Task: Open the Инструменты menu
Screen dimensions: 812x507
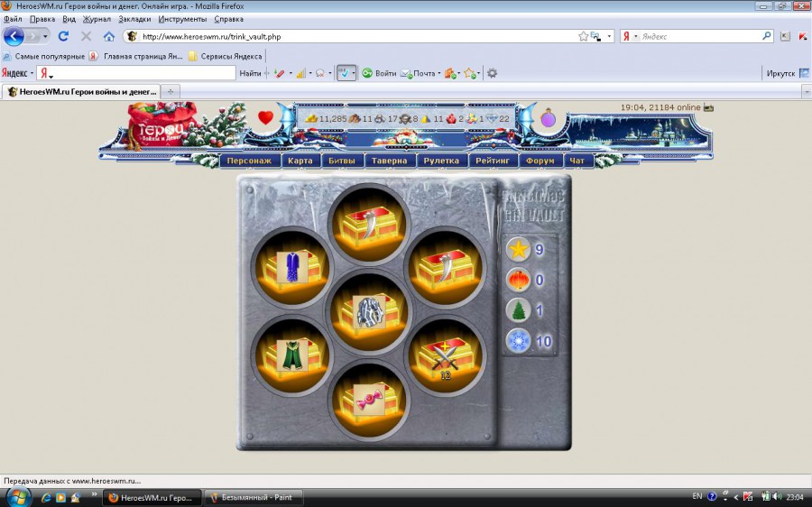Action: 183,19
